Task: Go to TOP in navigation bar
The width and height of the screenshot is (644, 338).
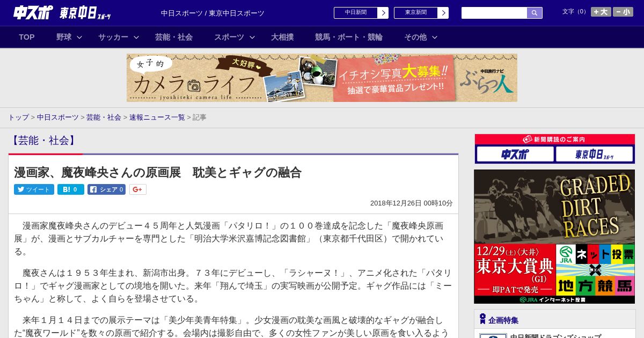Action: pos(27,37)
